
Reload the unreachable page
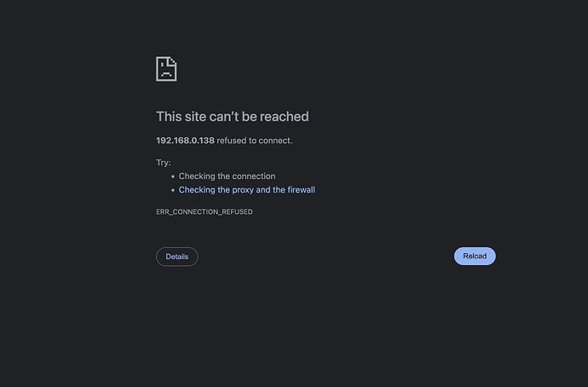point(475,256)
